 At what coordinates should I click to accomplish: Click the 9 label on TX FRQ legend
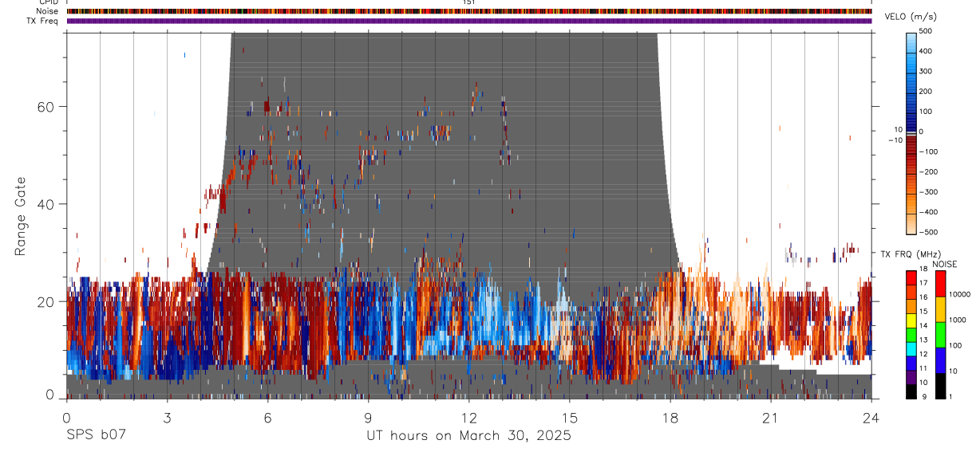coord(923,396)
